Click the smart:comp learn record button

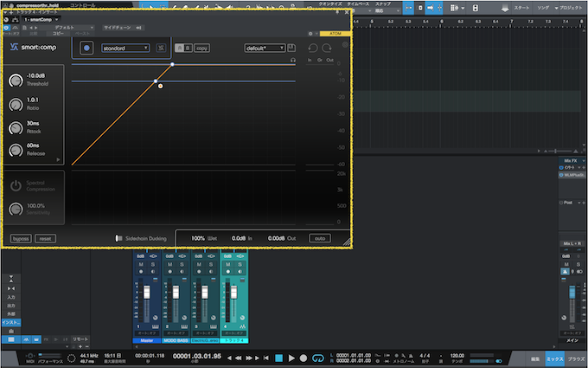[86, 48]
